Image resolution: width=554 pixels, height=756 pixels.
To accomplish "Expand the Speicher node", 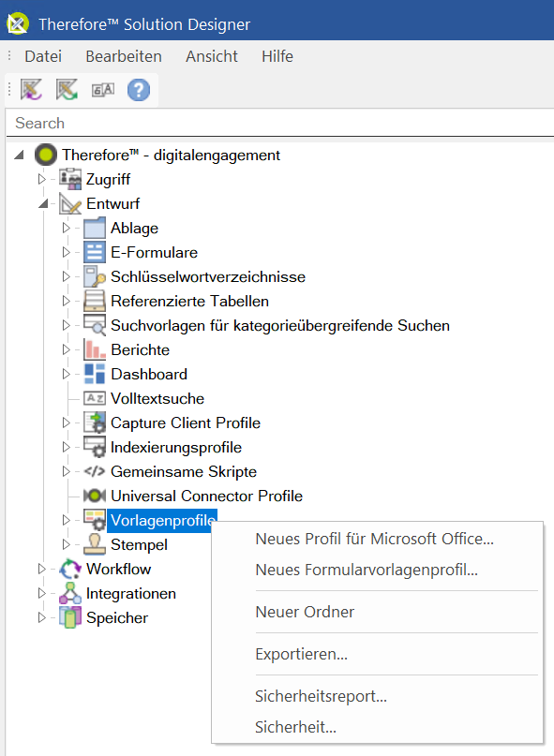I will coord(42,617).
